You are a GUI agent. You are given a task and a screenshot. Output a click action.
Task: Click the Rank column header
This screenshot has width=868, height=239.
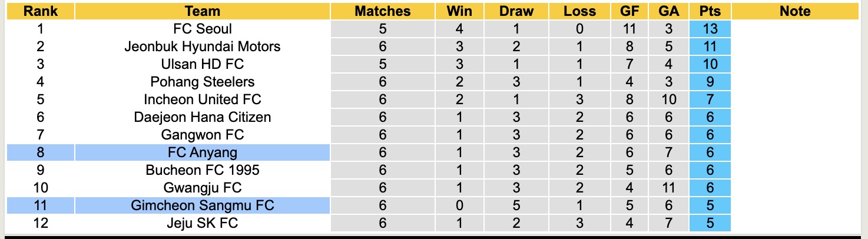(x=40, y=11)
